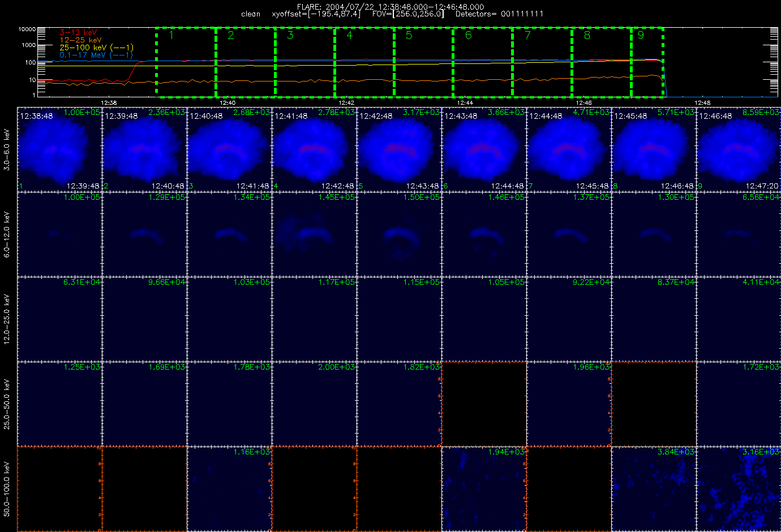Viewport: 781px width, 532px height.
Task: Click the peak value 6.56E+04
Action: [761, 198]
